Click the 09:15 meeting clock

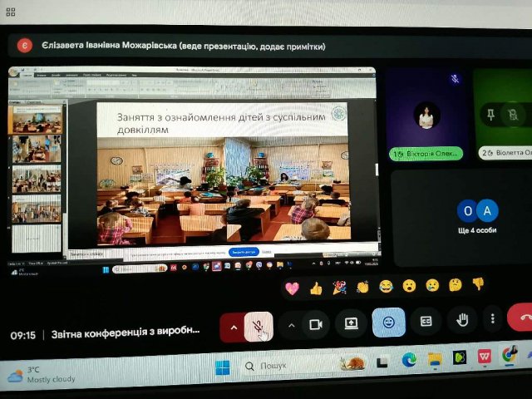point(22,336)
